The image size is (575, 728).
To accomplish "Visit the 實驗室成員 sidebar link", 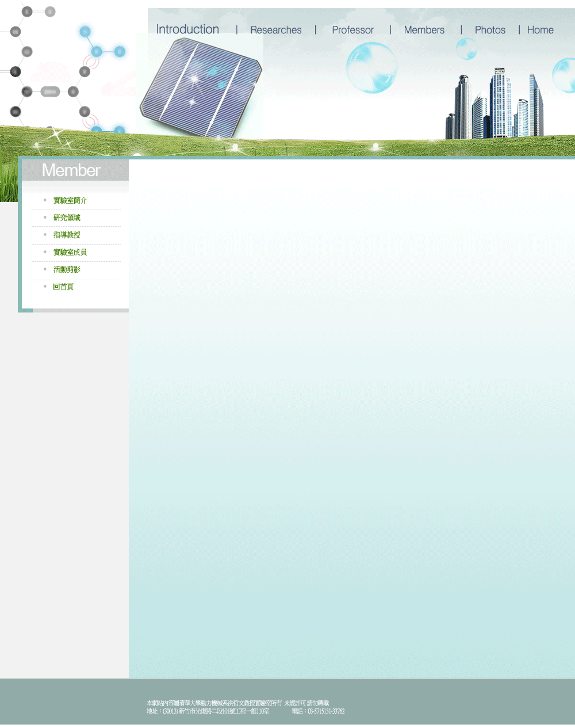I will tap(70, 252).
